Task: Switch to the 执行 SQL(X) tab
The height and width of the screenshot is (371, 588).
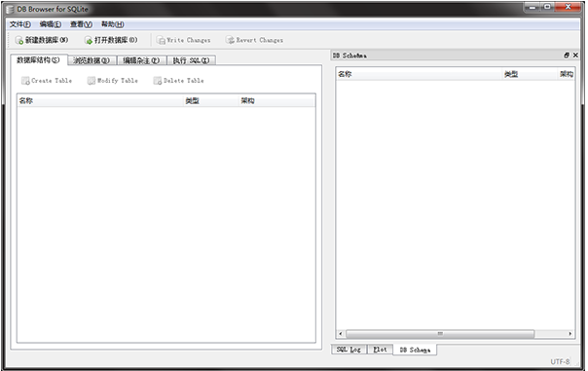Action: click(x=191, y=60)
